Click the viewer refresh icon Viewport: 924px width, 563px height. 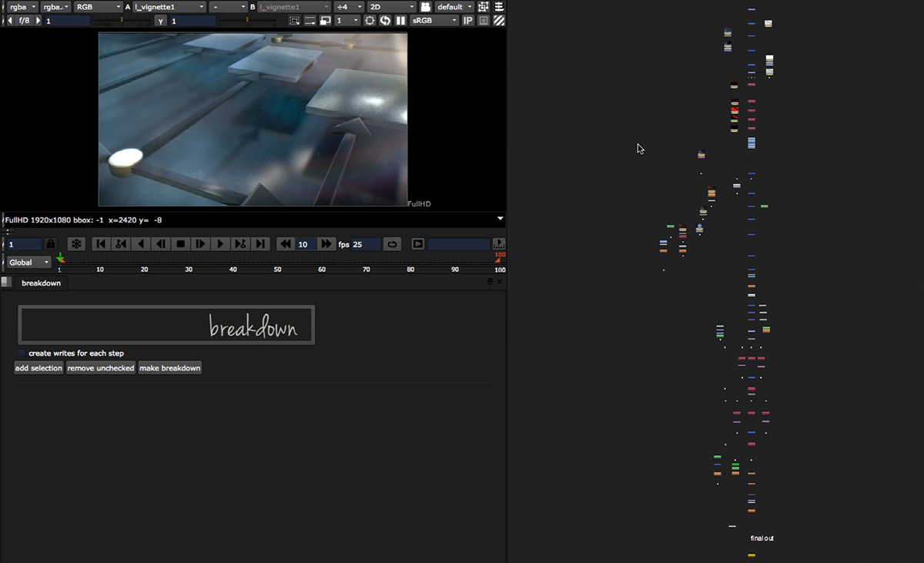coord(385,21)
